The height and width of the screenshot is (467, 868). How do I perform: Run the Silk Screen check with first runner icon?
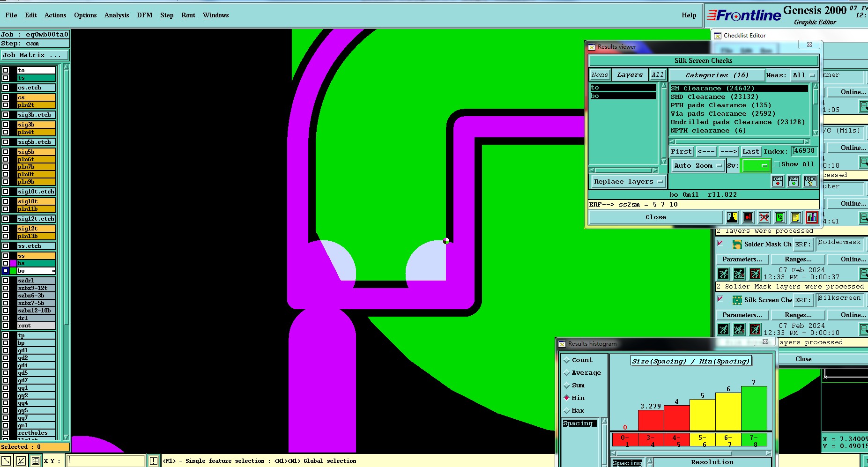[x=724, y=329]
